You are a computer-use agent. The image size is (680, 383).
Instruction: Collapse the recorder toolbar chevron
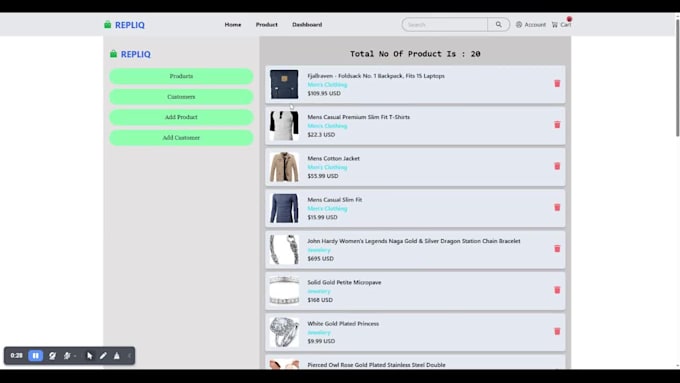pos(129,356)
